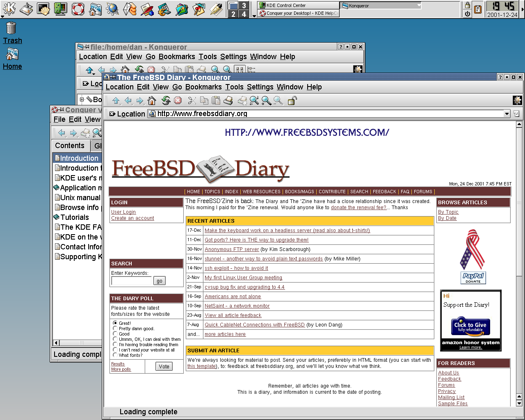525x420 pixels.
Task: Click the Vote button in the Diary Poll
Action: (164, 367)
